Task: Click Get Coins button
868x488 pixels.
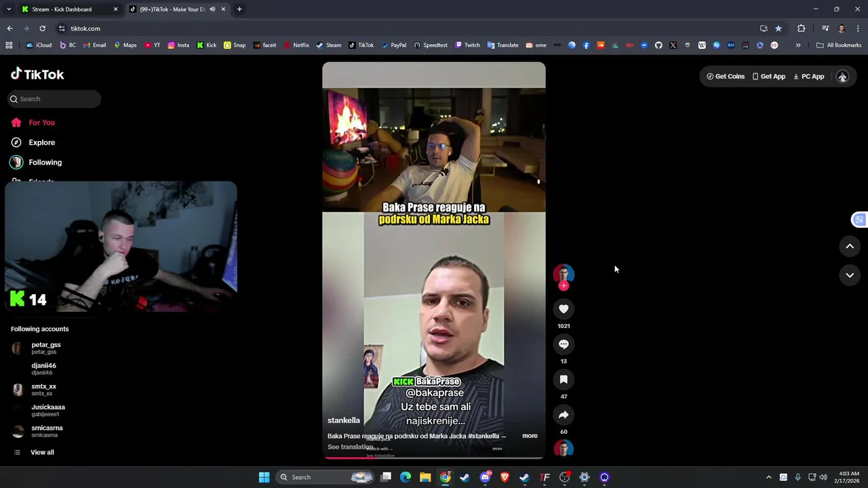Action: 726,77
